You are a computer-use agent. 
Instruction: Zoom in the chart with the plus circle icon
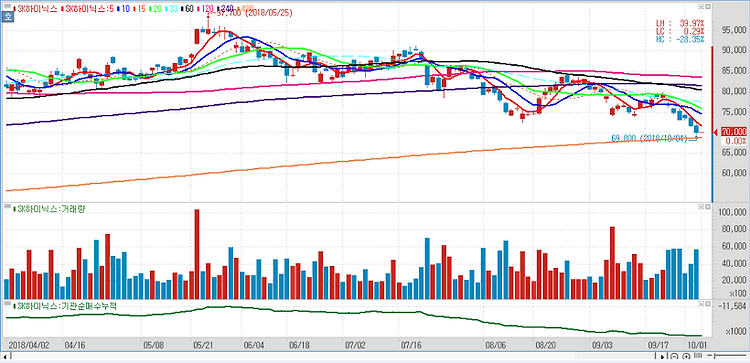(x=686, y=356)
